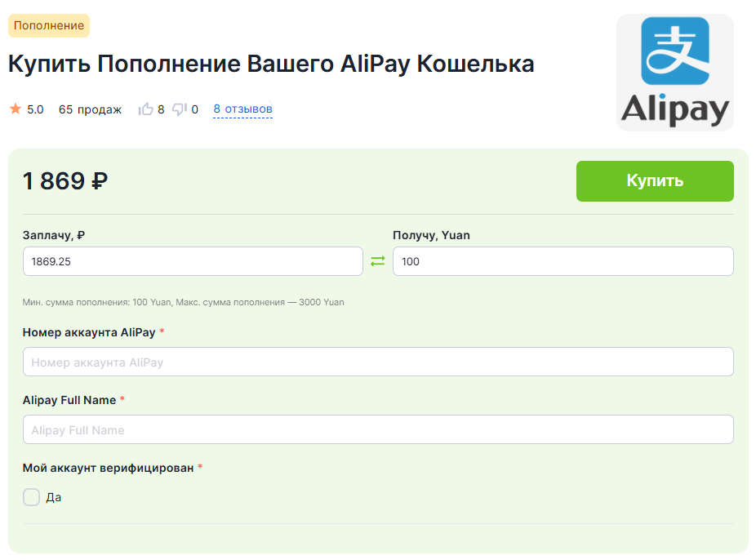This screenshot has width=756, height=560.
Task: Focus the Заплачу, ₽ amount field
Action: 193,261
